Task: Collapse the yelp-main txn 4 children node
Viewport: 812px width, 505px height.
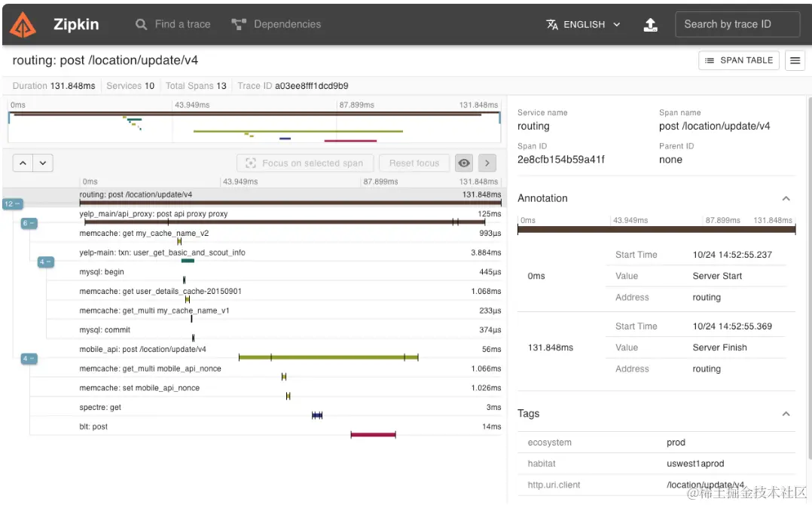Action: click(45, 262)
